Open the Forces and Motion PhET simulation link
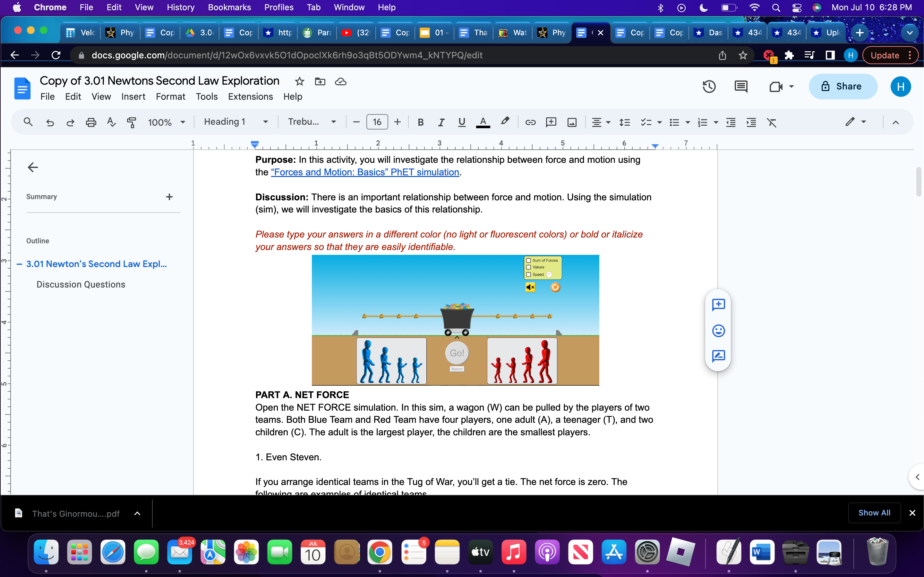The width and height of the screenshot is (924, 577). point(365,172)
